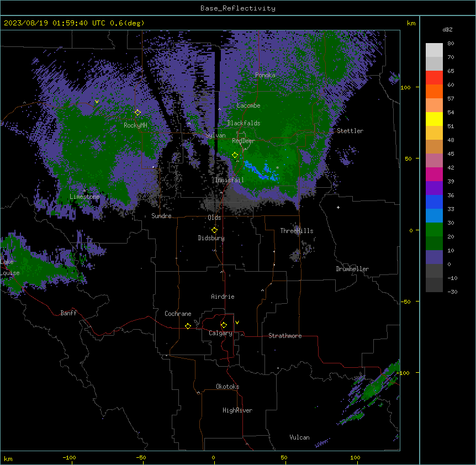
Task: Click the dBZ legend heading
Action: tap(447, 29)
